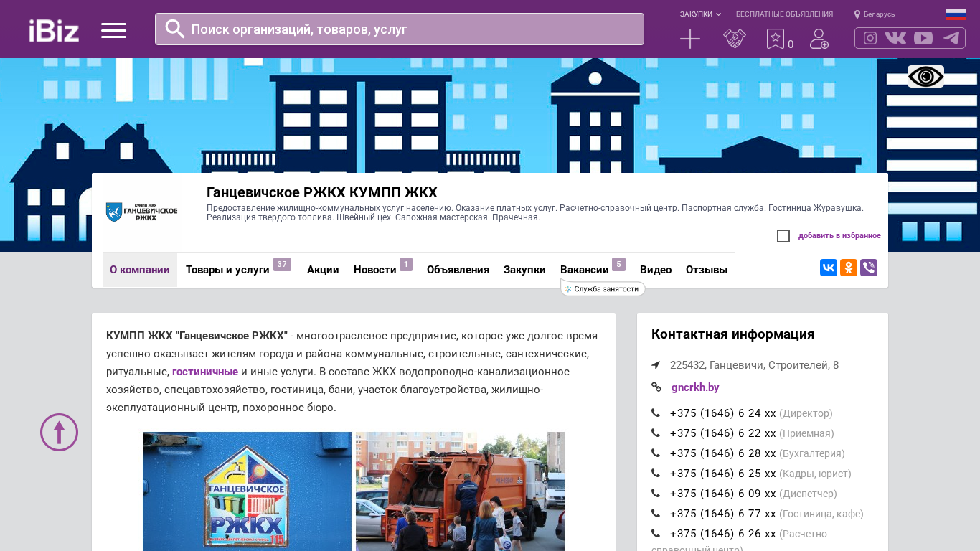Viewport: 980px width, 551px height.
Task: Click the company address Строителей, 8
Action: (754, 365)
